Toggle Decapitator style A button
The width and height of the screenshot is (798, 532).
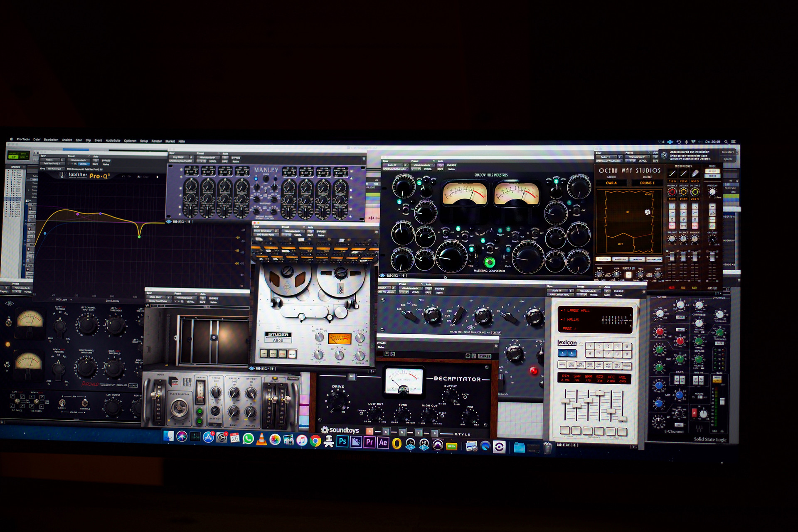pyautogui.click(x=369, y=431)
